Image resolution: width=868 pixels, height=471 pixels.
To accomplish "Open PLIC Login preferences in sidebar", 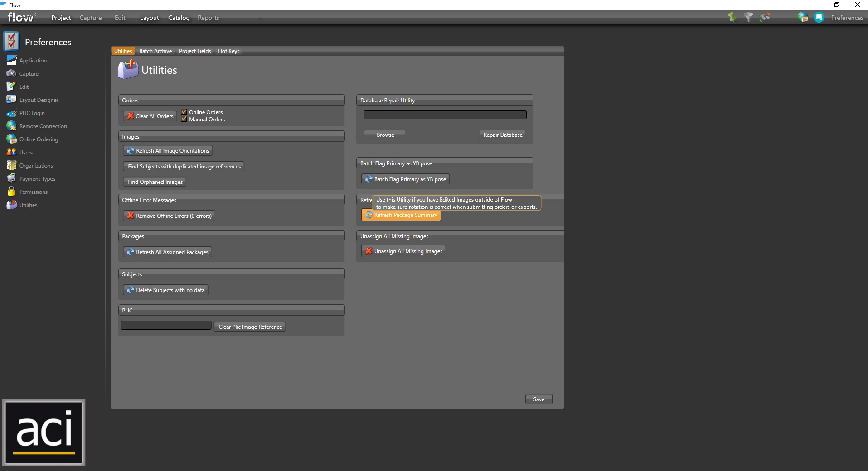I will 32,113.
